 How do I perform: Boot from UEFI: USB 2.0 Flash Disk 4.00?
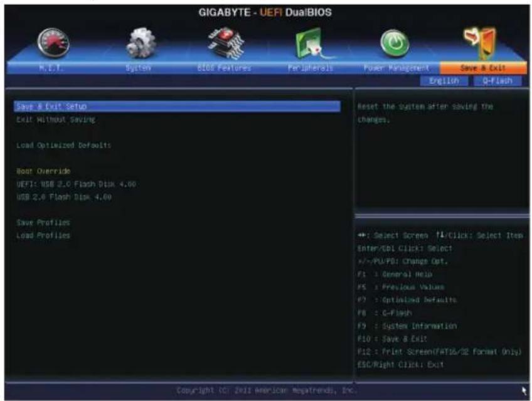pyautogui.click(x=77, y=184)
